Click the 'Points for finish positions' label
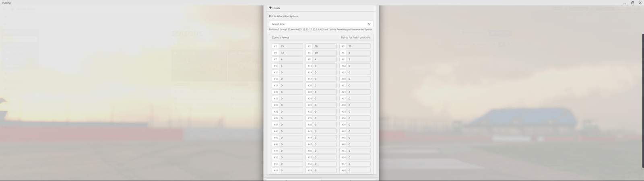644x181 pixels. [x=355, y=37]
